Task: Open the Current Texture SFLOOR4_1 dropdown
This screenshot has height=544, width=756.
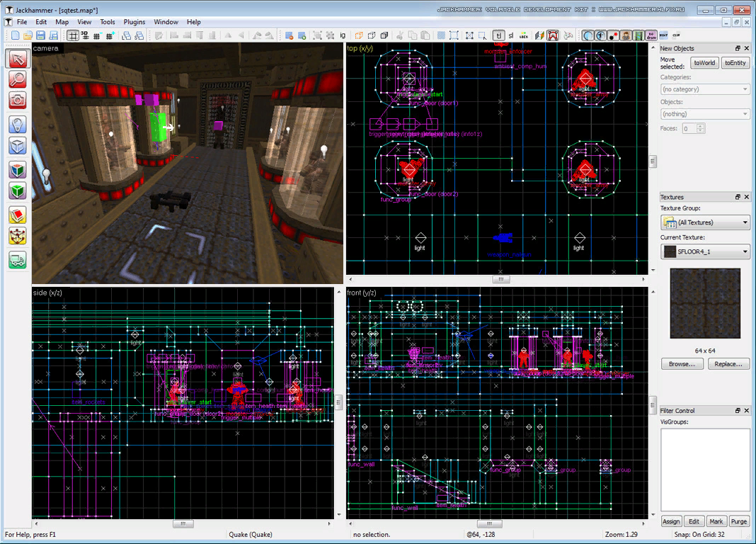Action: [x=705, y=251]
